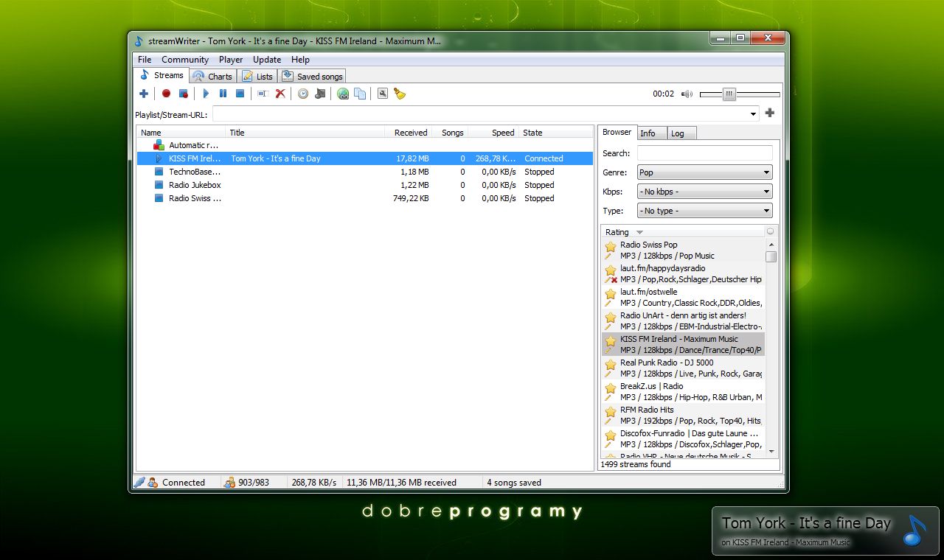Viewport: 944px width, 560px height.
Task: Open the Type dropdown
Action: [x=704, y=211]
